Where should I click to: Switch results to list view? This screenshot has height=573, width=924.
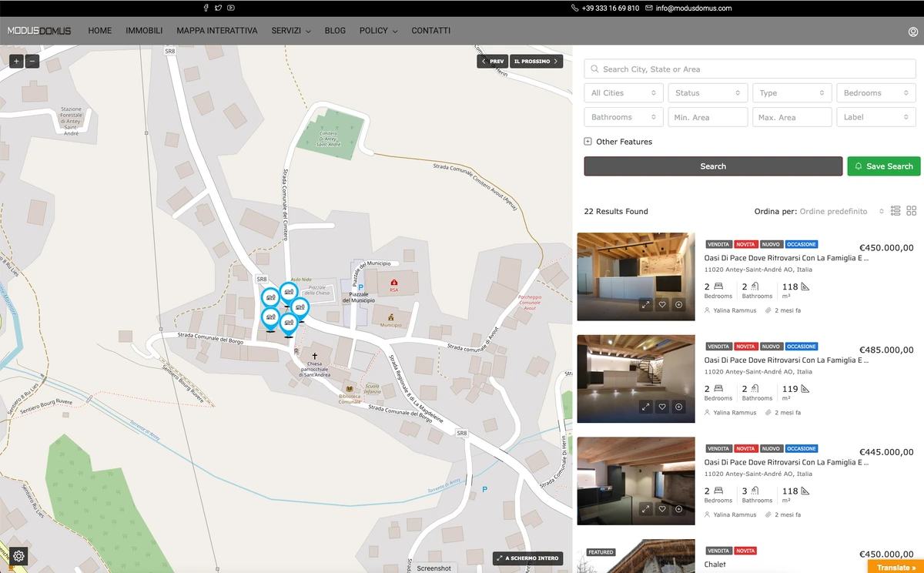coord(896,211)
